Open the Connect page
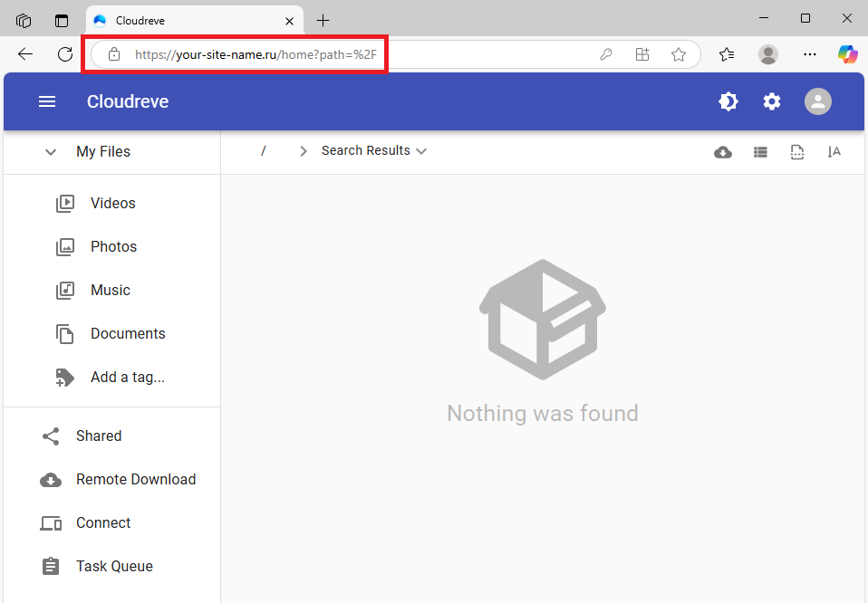 [103, 522]
